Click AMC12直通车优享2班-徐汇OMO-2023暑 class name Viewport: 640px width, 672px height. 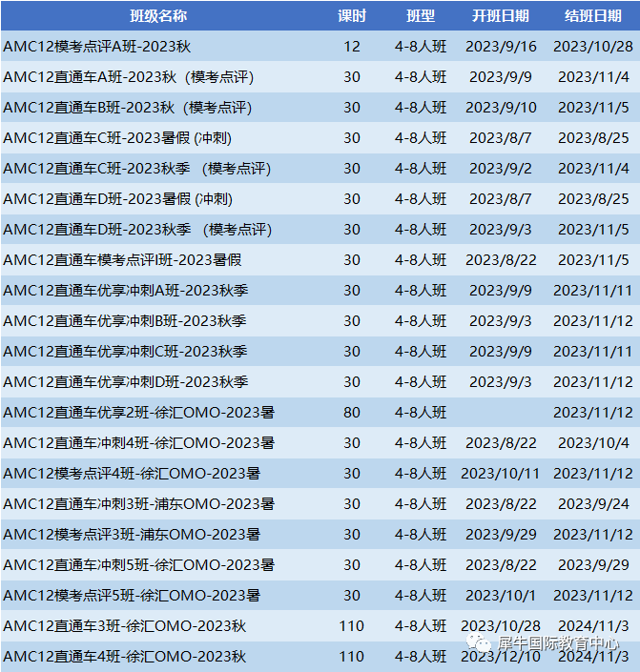tap(138, 413)
